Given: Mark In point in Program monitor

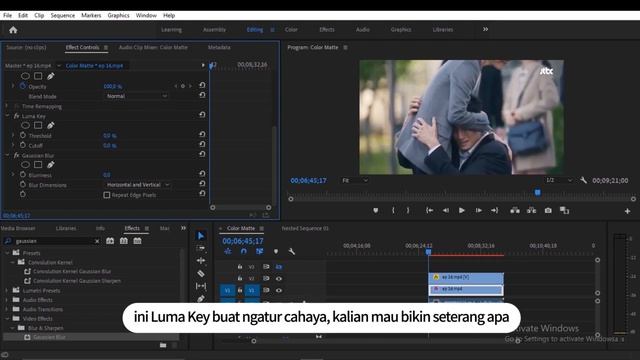Looking at the screenshot, I should pos(393,210).
